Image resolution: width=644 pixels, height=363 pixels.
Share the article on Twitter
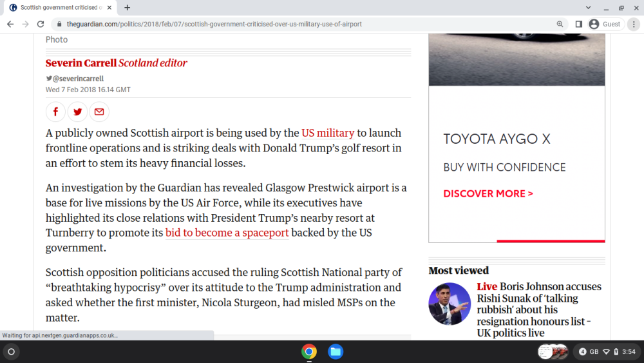coord(77,112)
